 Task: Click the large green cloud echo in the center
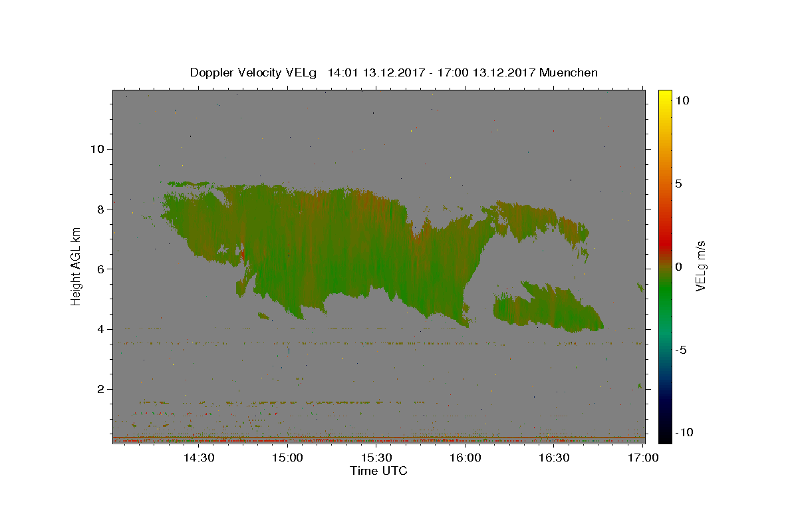click(x=332, y=253)
